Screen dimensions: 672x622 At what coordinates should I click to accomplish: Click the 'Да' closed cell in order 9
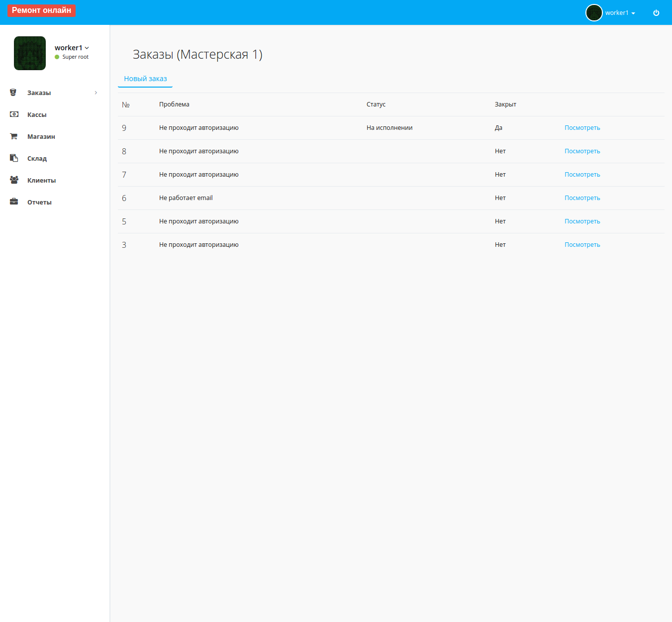point(498,128)
